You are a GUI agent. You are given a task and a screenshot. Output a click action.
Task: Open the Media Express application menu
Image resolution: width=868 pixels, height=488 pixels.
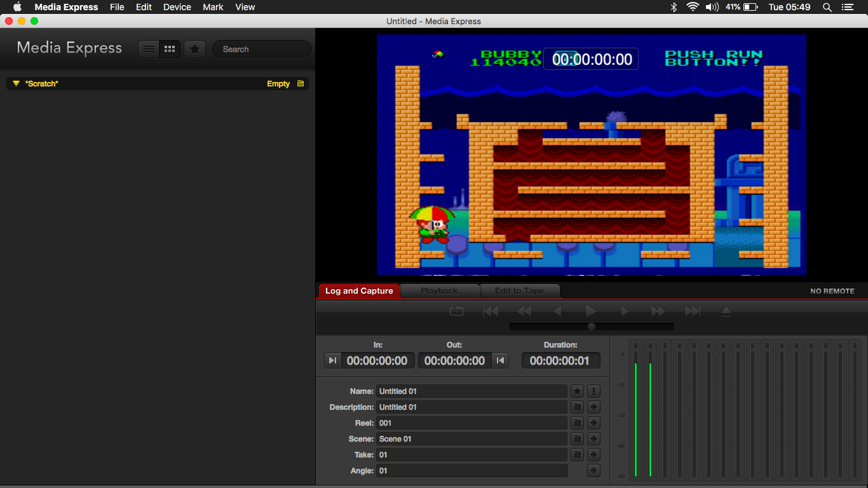click(x=66, y=7)
